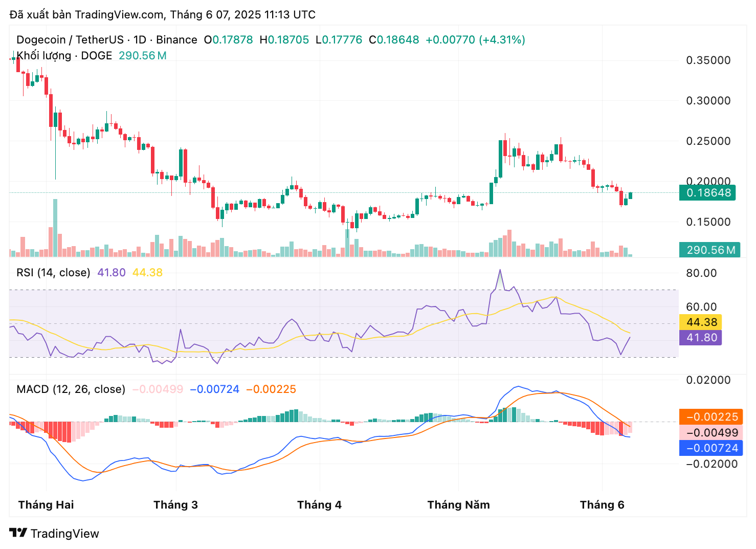The image size is (756, 549).
Task: Click the Tháng Hai label on time axis
Action: point(46,505)
